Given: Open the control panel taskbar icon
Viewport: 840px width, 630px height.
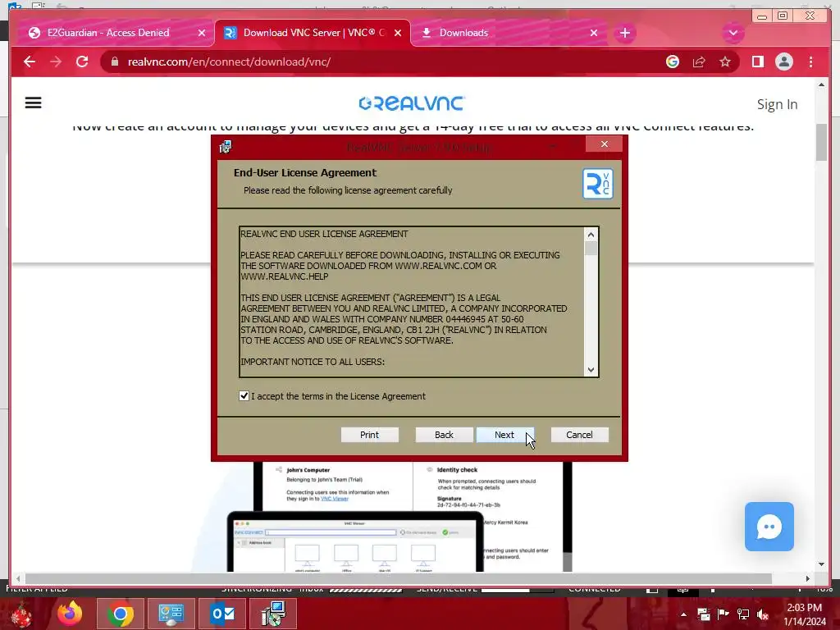Looking at the screenshot, I should point(171,614).
